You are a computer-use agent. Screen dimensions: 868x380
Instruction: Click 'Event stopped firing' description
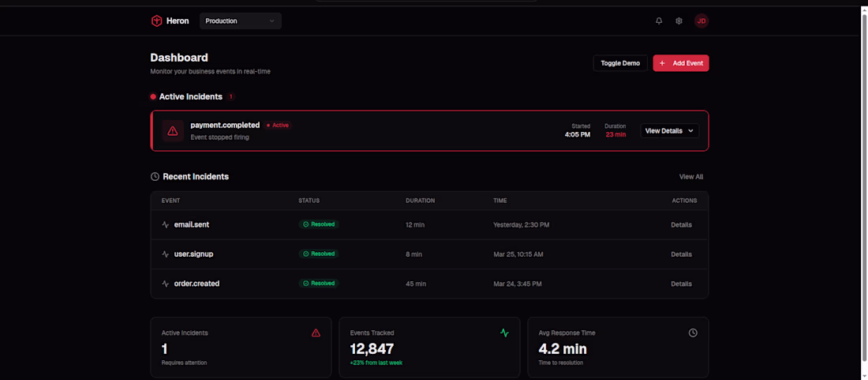click(x=220, y=137)
